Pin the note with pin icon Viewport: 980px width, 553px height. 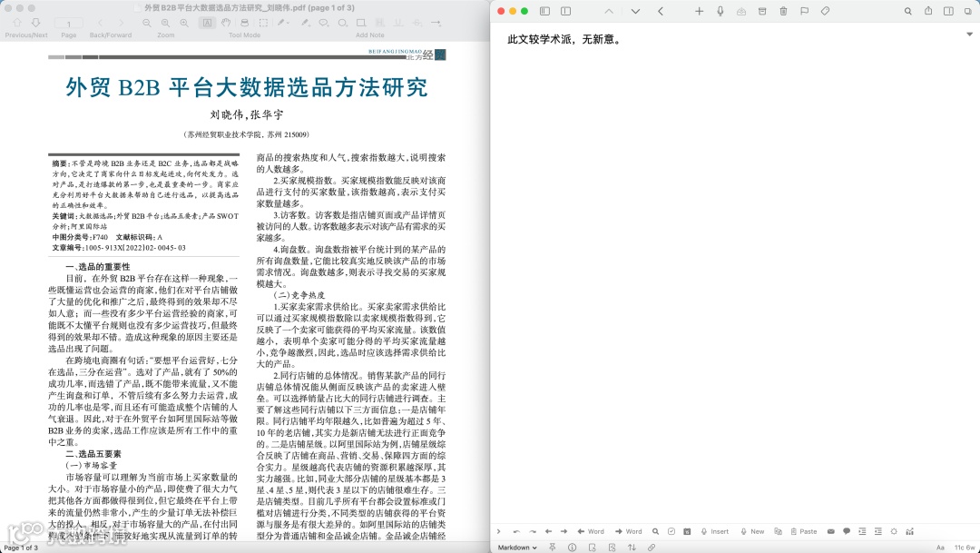[x=553, y=548]
